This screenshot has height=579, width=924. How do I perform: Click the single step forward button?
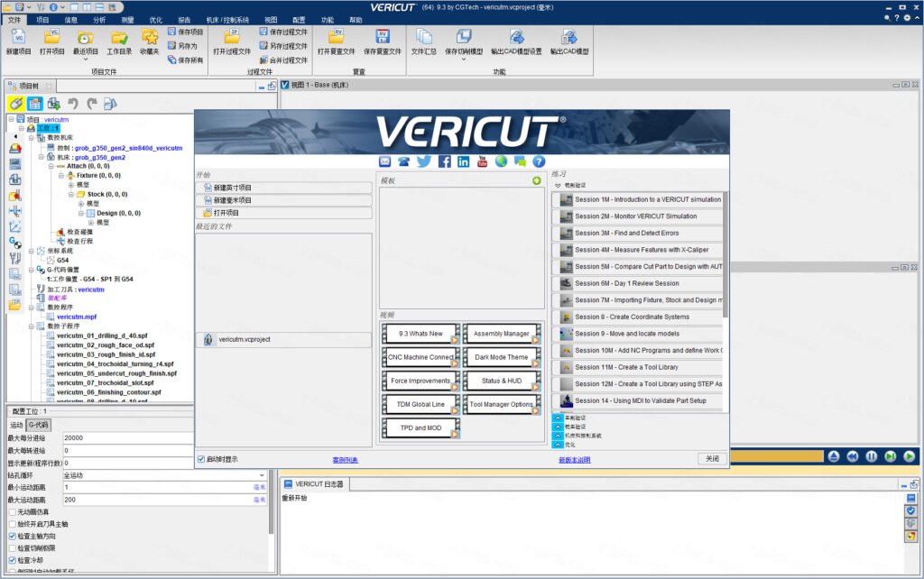(891, 456)
